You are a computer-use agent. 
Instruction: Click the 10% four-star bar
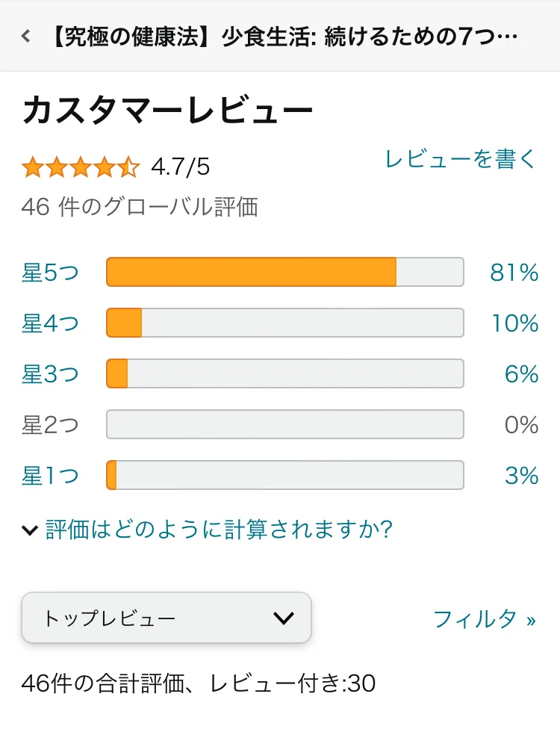coord(285,323)
